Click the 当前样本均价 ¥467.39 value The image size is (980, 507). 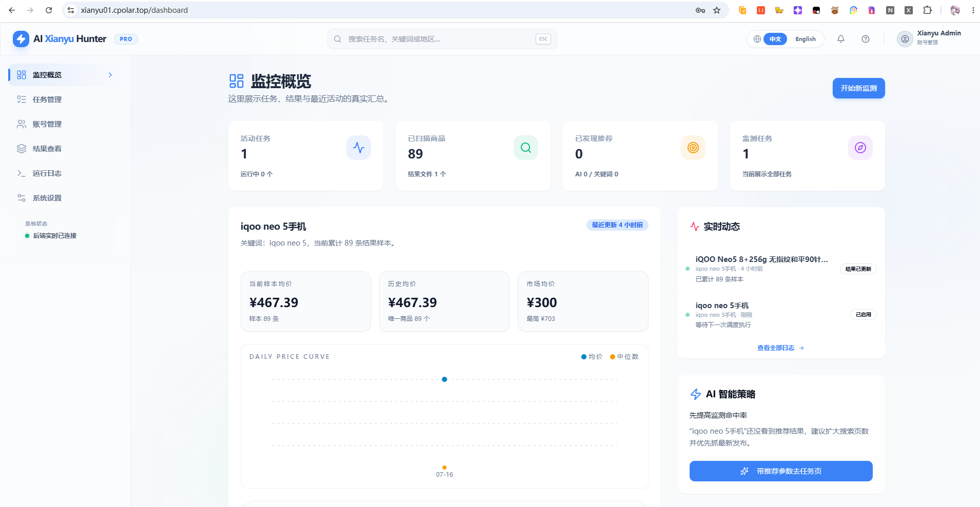pyautogui.click(x=274, y=302)
